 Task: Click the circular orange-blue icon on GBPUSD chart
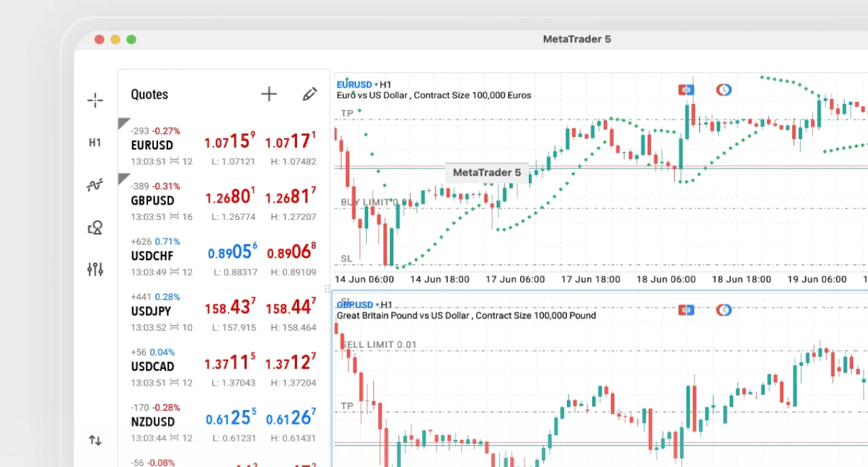pos(724,310)
